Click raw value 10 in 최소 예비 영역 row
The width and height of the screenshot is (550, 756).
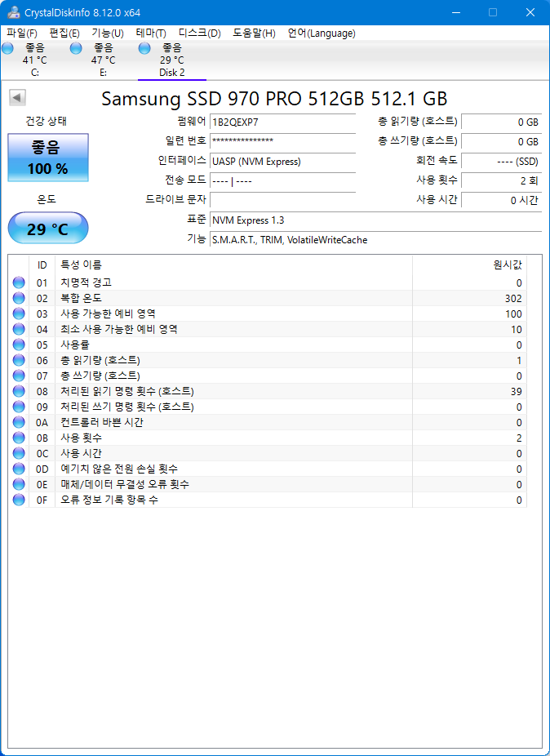[517, 330]
